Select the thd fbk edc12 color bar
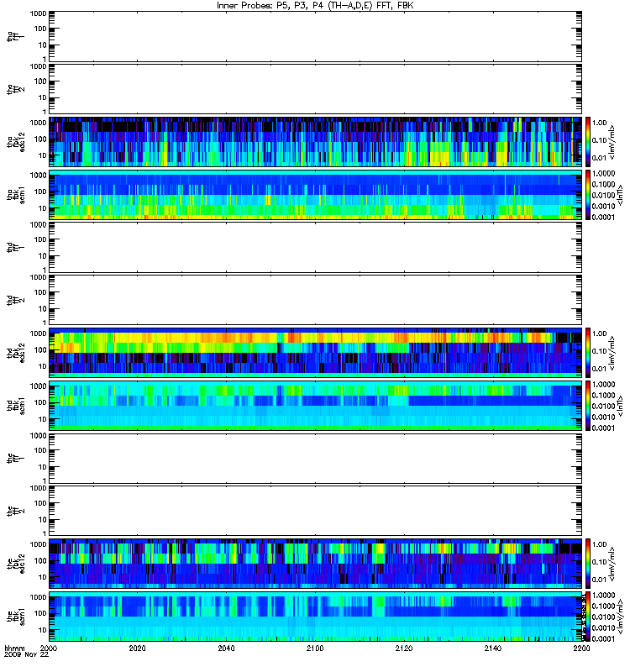This screenshot has height=672, width=630. point(588,353)
